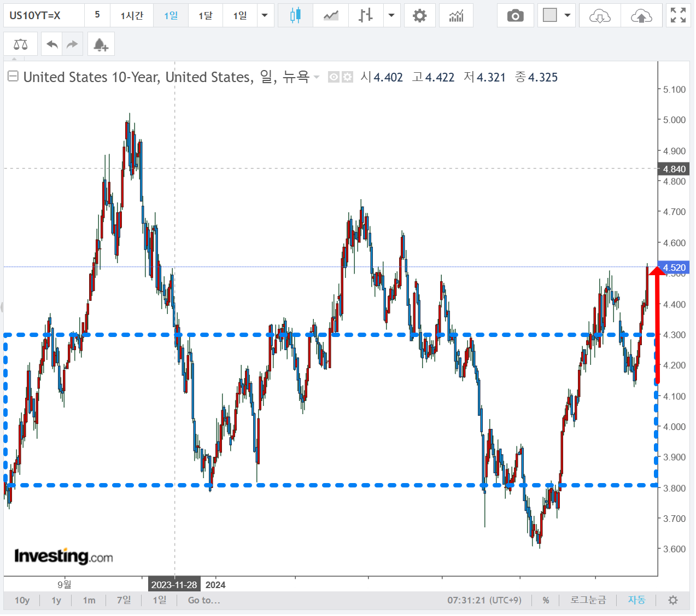Toggle auto scale (자동)
This screenshot has width=696, height=616.
coord(636,600)
